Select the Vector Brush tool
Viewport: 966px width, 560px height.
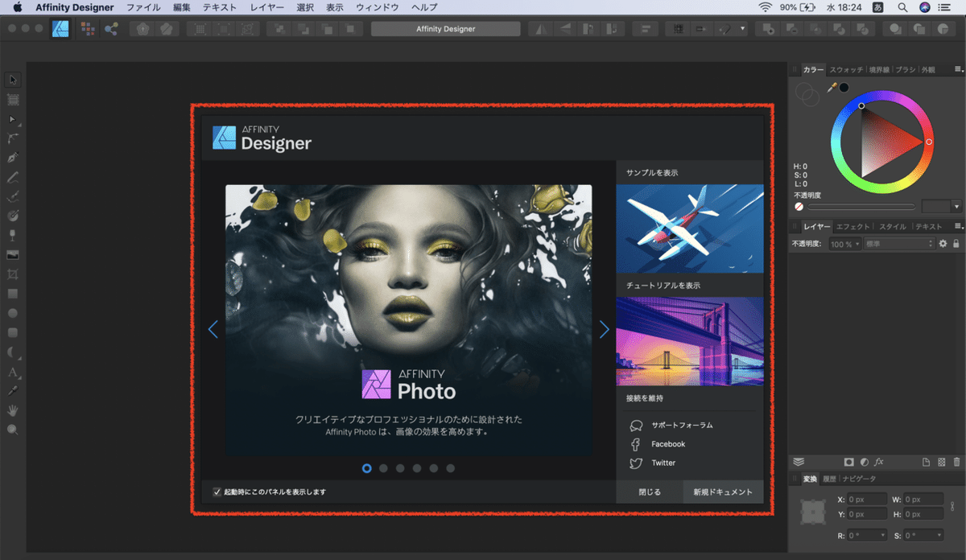[x=13, y=196]
